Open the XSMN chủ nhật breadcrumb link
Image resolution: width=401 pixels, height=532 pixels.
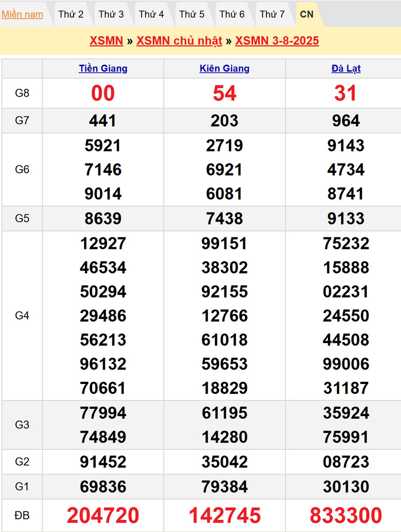point(179,41)
